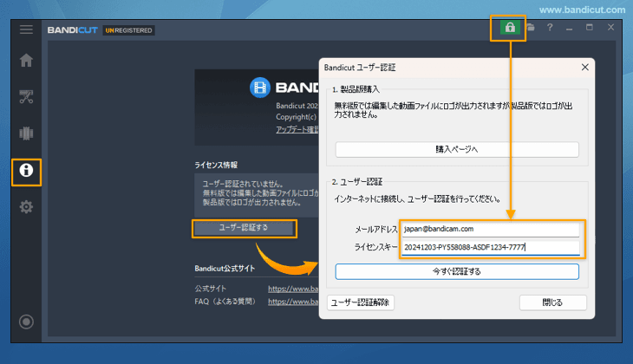633x364 pixels.
Task: Click the ユーザー認証解除 button
Action: pyautogui.click(x=361, y=302)
